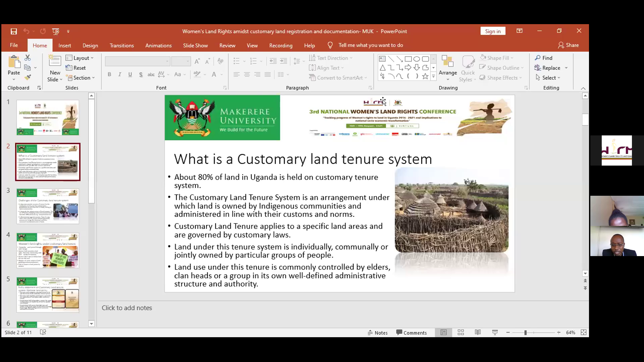Screen dimensions: 644x362
Task: Open spell check icon in status bar
Action: tap(43, 333)
